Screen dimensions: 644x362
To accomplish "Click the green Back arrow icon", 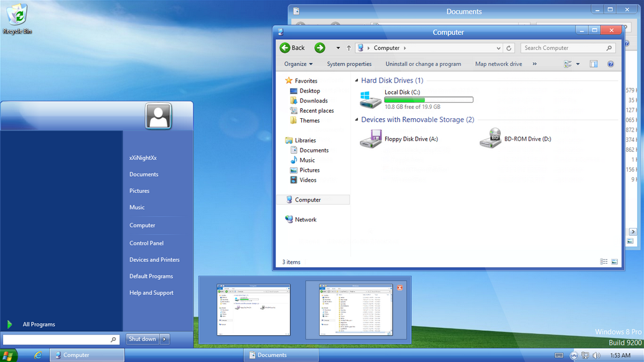I will [284, 48].
